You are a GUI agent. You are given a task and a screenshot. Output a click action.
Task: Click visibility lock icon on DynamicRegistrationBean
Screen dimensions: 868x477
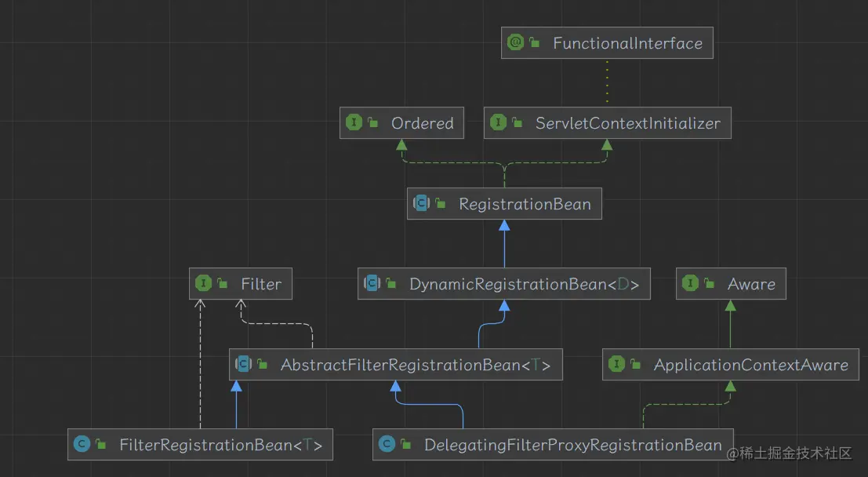click(391, 284)
